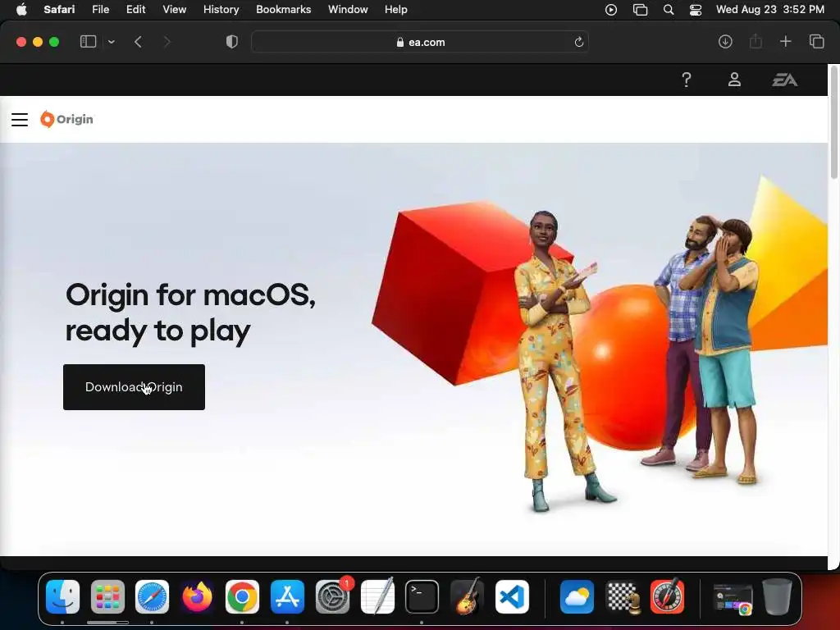
Task: Click the page vertical scrollbar
Action: (833, 122)
